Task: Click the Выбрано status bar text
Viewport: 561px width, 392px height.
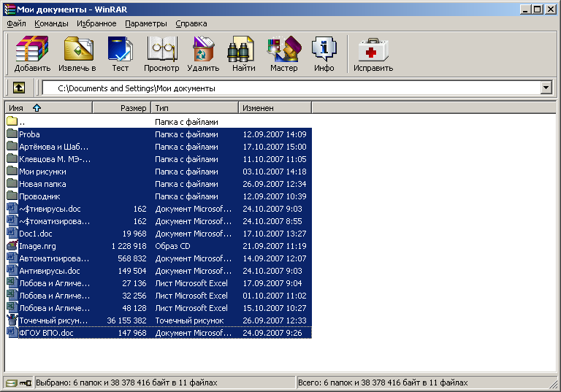Action: tap(126, 383)
